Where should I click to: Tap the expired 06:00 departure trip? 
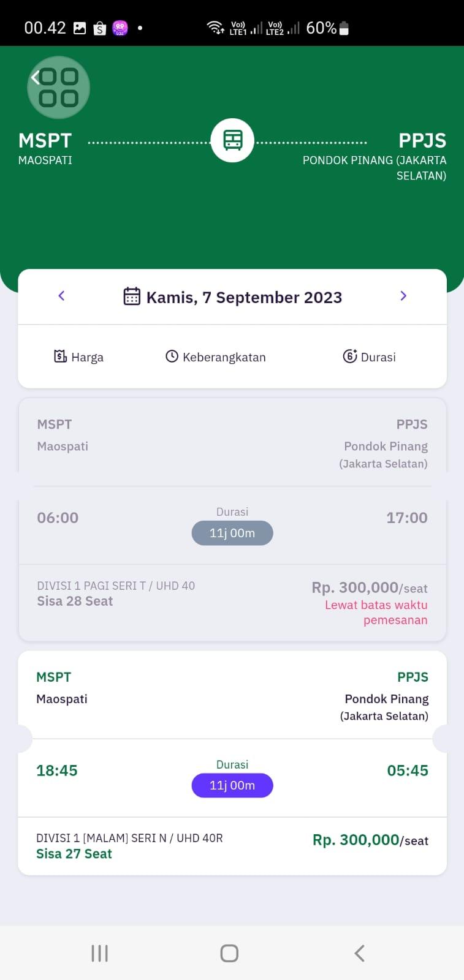pos(232,519)
